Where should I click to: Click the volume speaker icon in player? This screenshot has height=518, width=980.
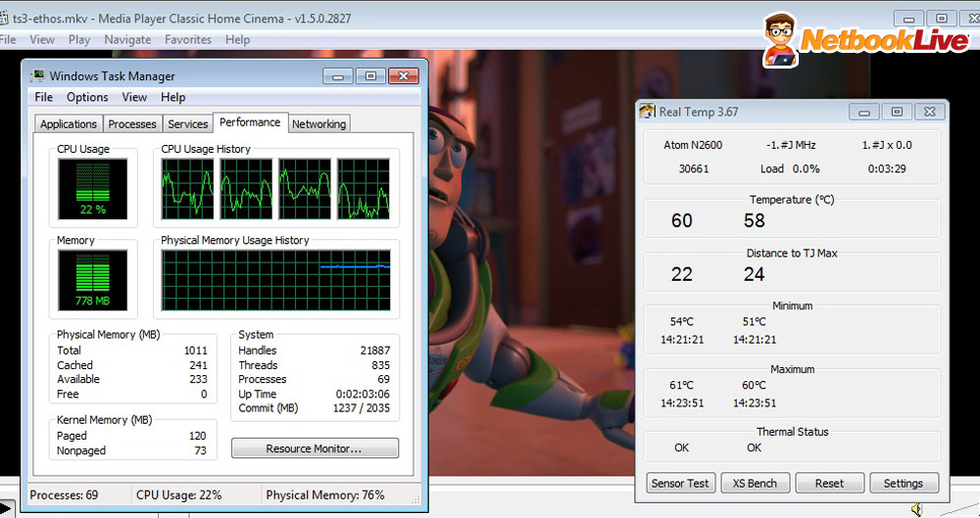[x=916, y=509]
